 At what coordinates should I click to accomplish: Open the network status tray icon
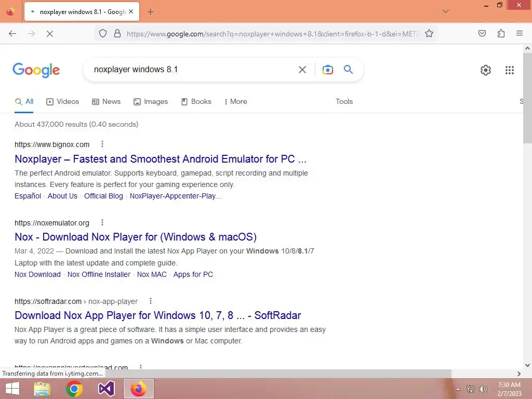coord(471,389)
